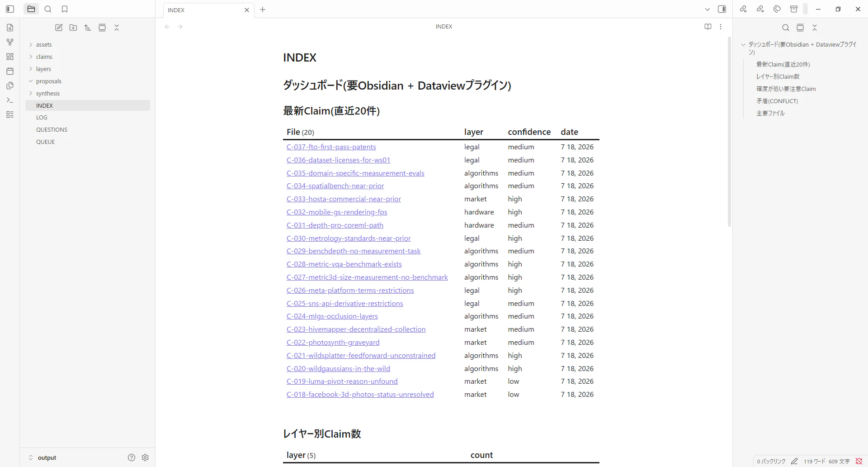Open the LOG note in file explorer
Image resolution: width=868 pixels, height=467 pixels.
[x=88, y=117]
